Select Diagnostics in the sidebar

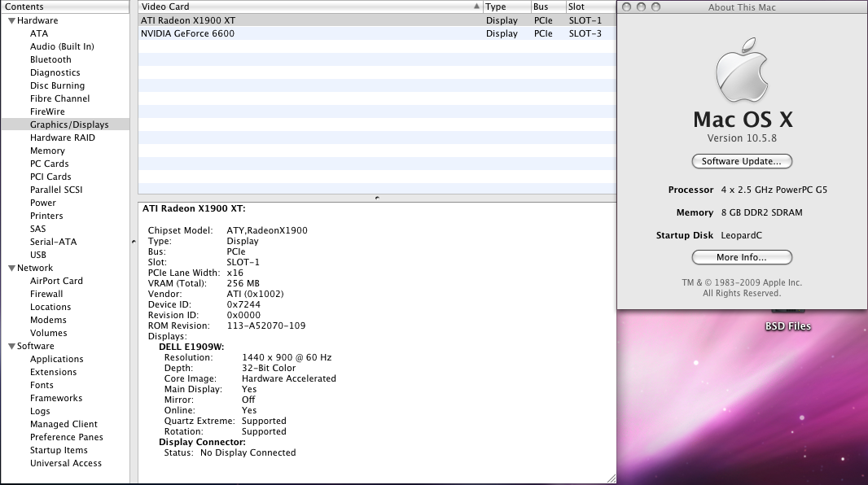tap(55, 72)
